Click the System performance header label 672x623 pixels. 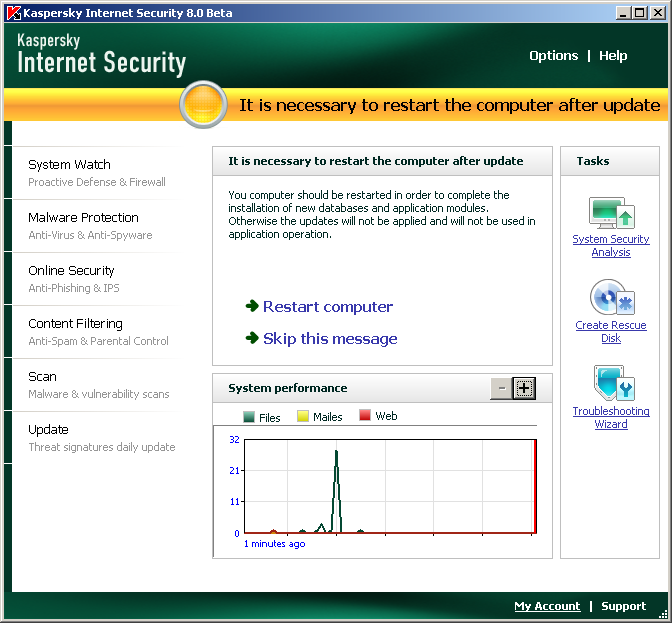pyautogui.click(x=288, y=388)
